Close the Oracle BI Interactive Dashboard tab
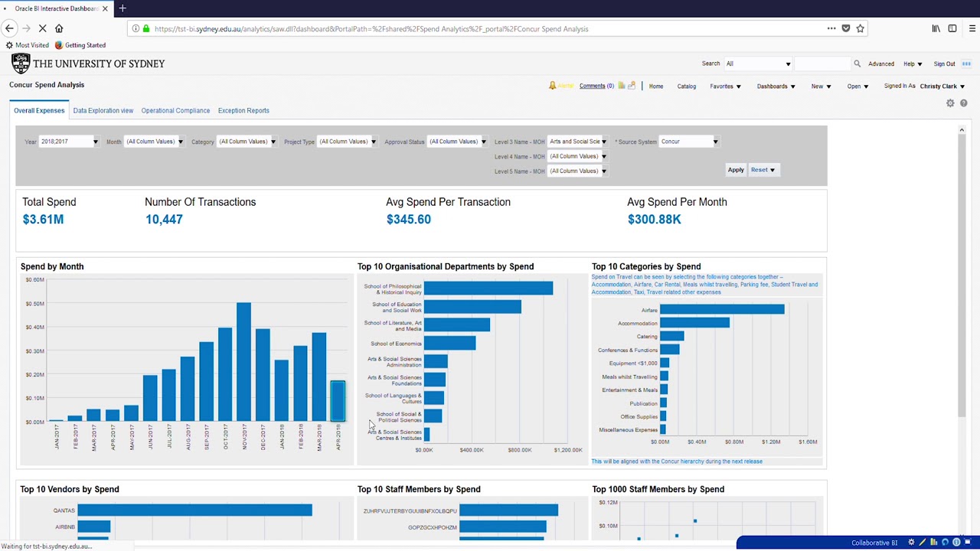The width and height of the screenshot is (980, 551). click(x=105, y=8)
